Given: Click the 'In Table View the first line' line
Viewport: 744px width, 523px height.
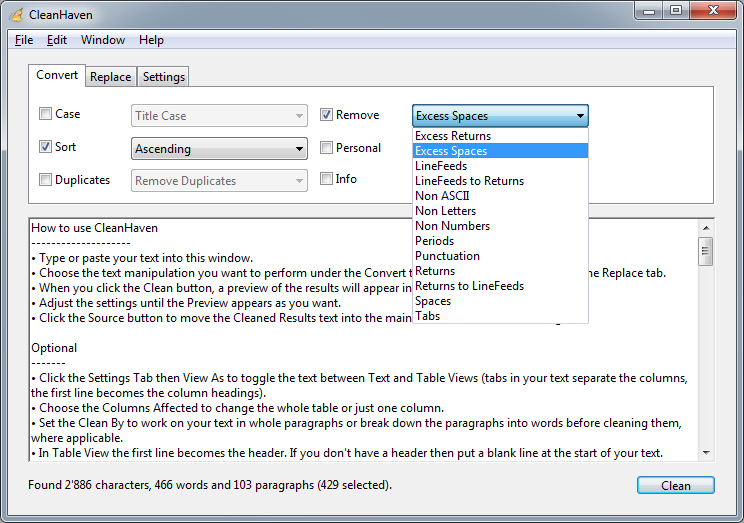Looking at the screenshot, I should point(347,453).
